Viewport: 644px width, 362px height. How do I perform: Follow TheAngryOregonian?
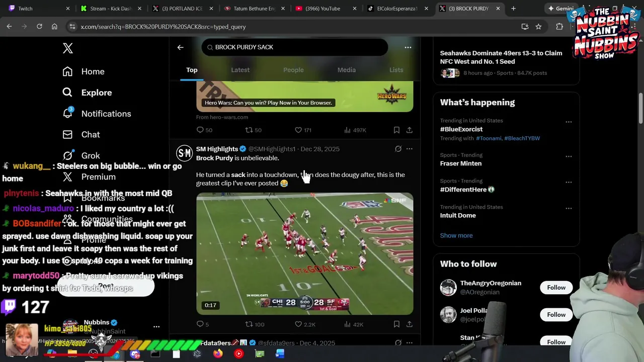coord(556,288)
